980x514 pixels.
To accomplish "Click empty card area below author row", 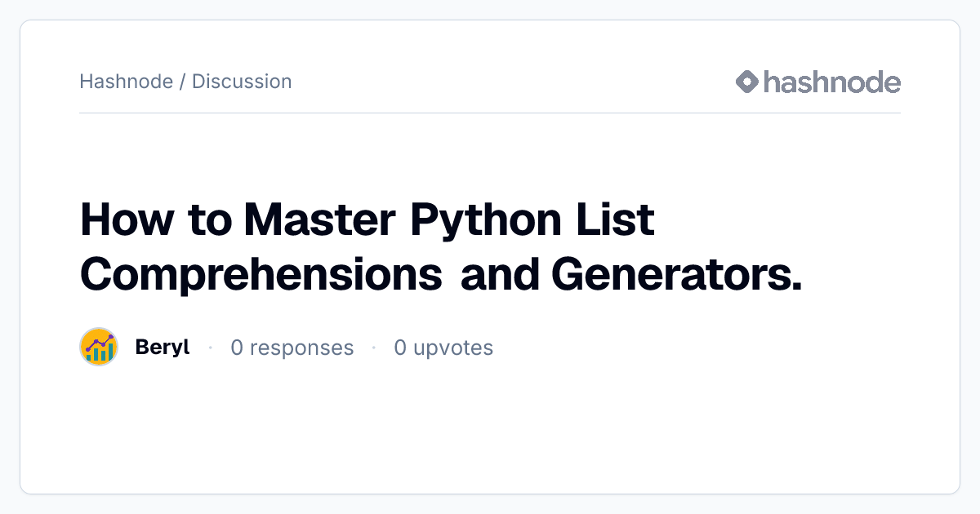I will pos(490,428).
